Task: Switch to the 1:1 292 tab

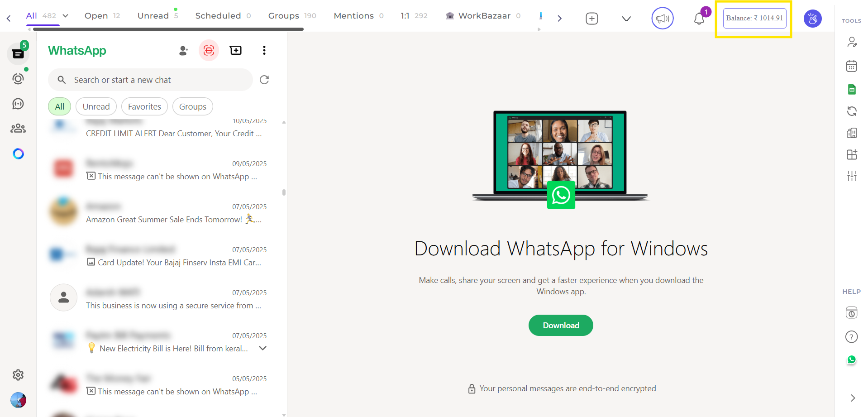Action: coord(414,16)
